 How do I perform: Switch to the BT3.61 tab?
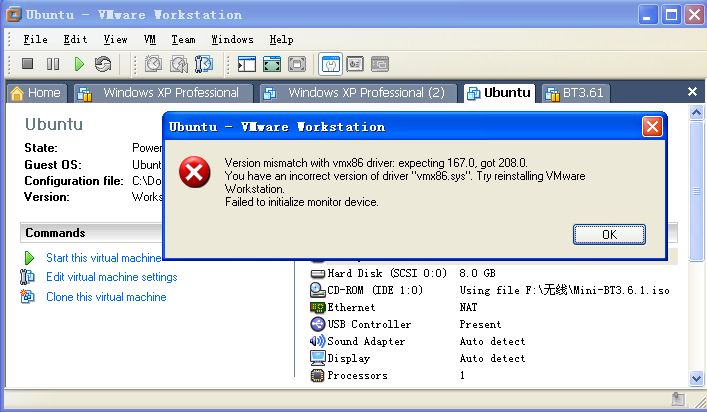(575, 93)
